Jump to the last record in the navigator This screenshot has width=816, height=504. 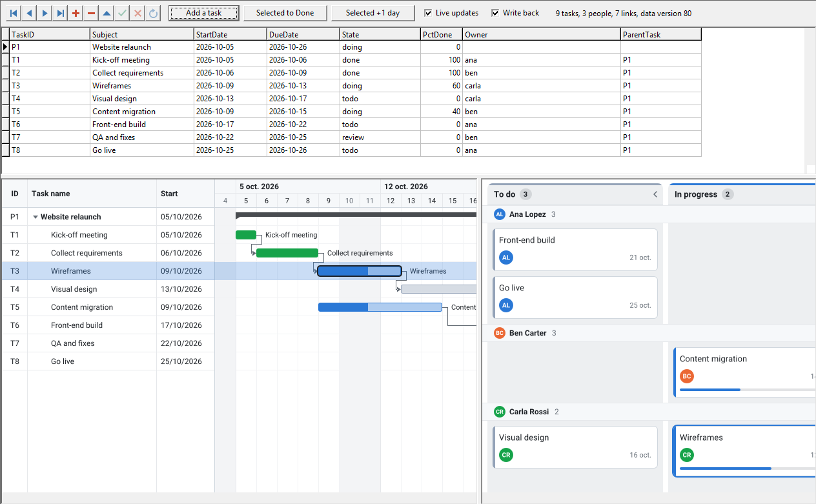[60, 13]
